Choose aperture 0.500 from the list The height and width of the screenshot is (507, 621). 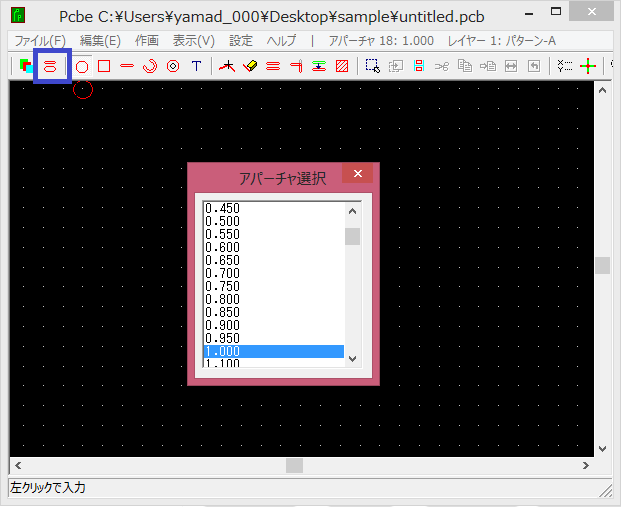[x=222, y=221]
